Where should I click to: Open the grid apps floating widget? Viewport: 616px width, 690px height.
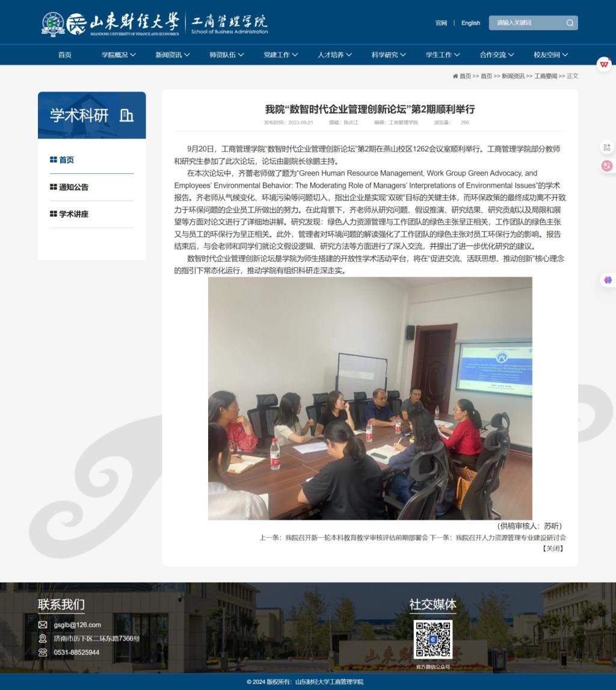[x=606, y=147]
